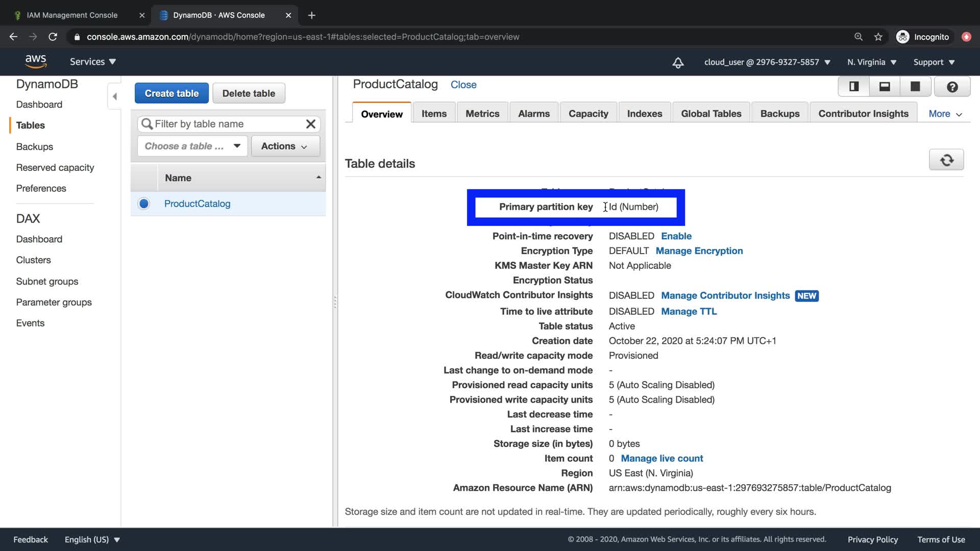Clear the table name filter X

point(310,124)
